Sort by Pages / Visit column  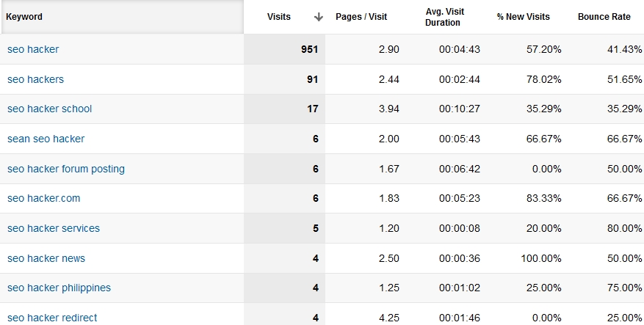[361, 17]
